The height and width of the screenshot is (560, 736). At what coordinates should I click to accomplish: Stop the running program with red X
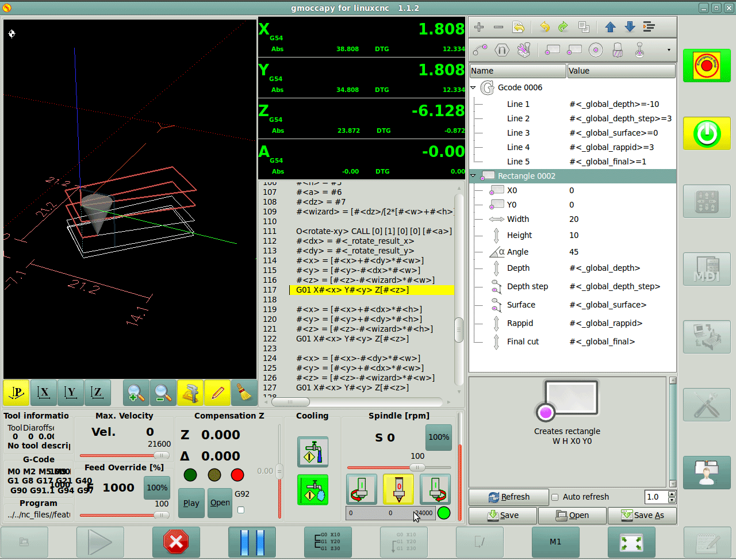click(x=176, y=542)
